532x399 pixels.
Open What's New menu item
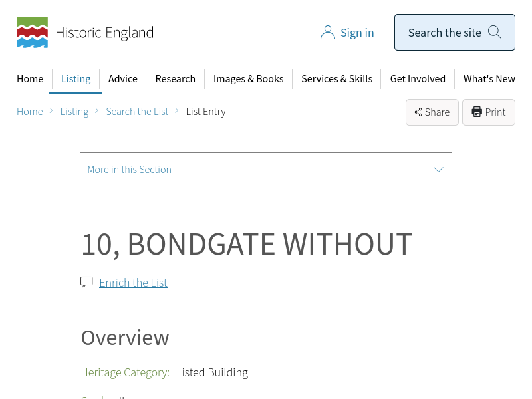tap(489, 78)
